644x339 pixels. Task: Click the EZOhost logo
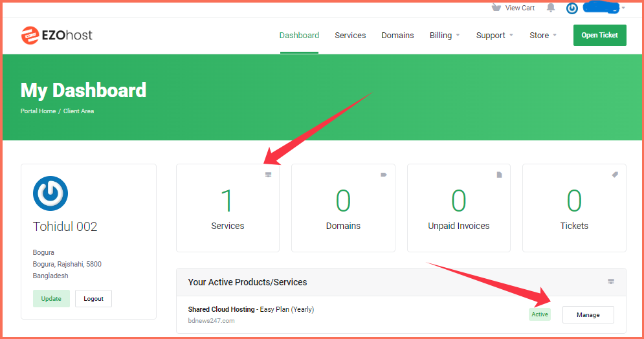(x=57, y=36)
